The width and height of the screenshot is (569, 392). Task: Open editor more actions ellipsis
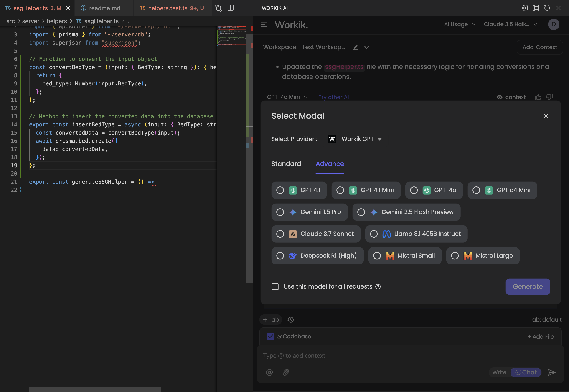[242, 8]
